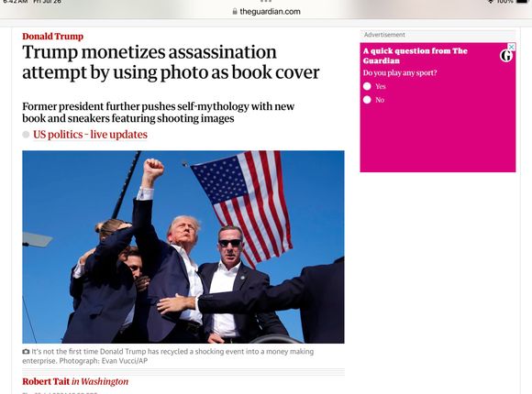Click the camera icon by the photo caption

(26, 352)
